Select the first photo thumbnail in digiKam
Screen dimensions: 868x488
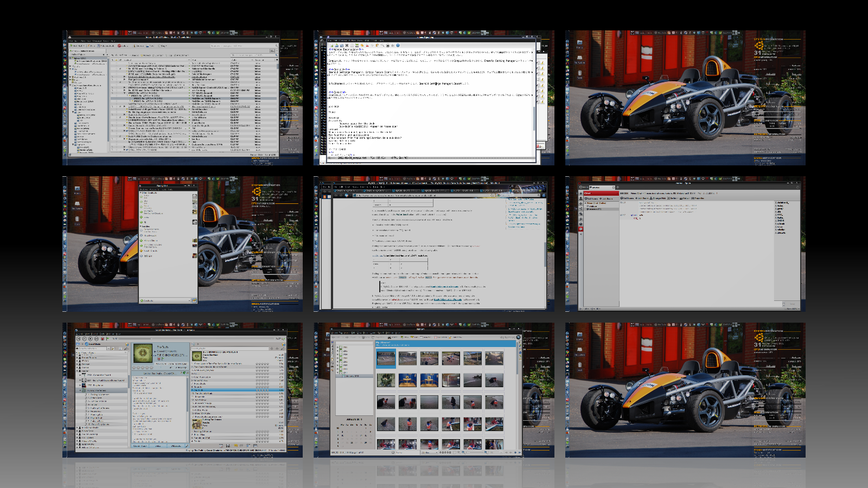(386, 359)
